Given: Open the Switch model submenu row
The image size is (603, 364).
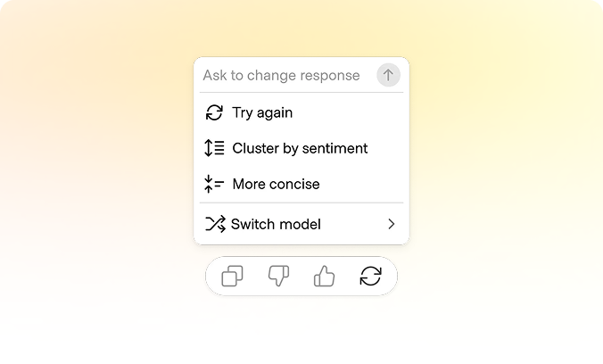Looking at the screenshot, I should click(x=301, y=224).
